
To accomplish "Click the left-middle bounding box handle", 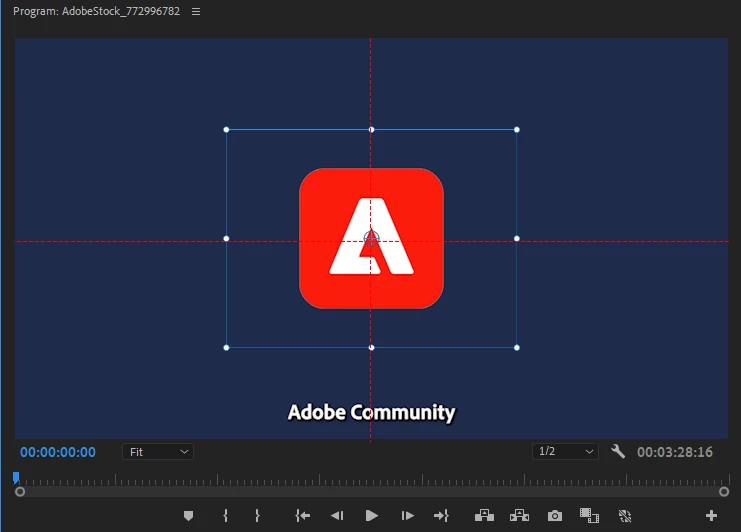I will click(226, 239).
